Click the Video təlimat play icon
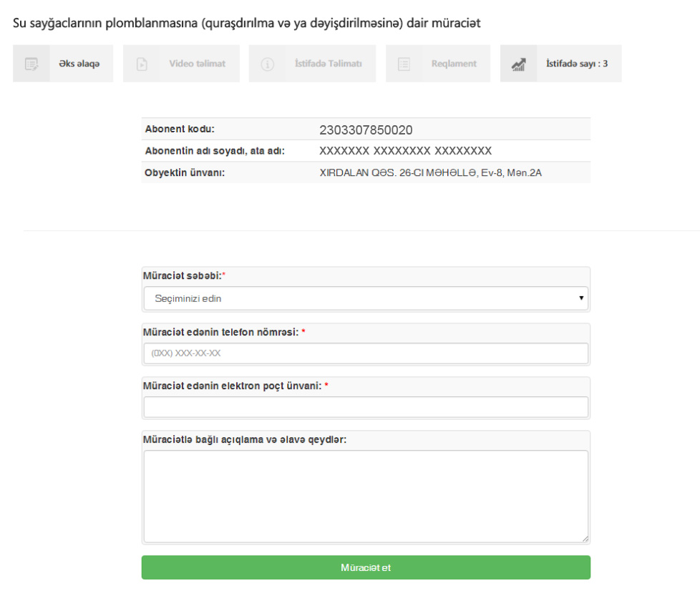The height and width of the screenshot is (616, 700). 142,64
